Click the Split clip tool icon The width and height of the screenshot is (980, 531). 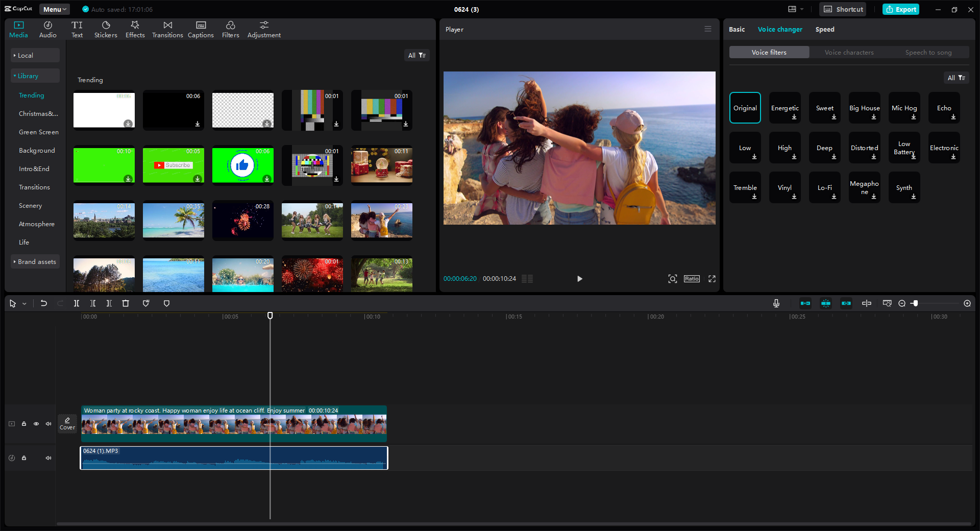pyautogui.click(x=77, y=303)
